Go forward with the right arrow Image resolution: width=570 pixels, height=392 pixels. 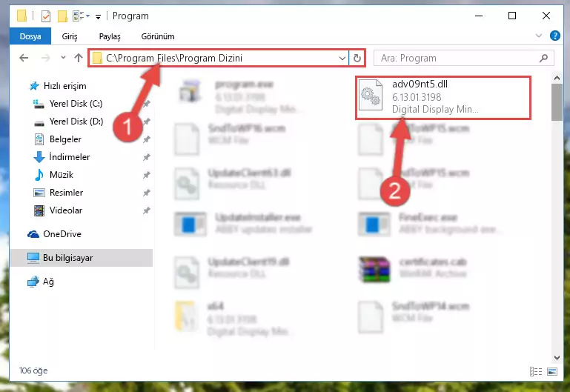click(46, 58)
